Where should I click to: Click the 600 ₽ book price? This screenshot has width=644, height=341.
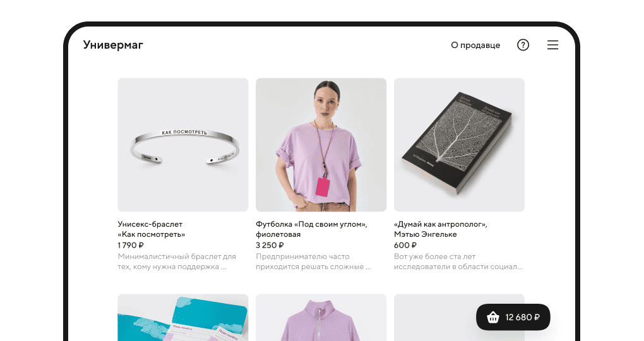[x=405, y=245]
